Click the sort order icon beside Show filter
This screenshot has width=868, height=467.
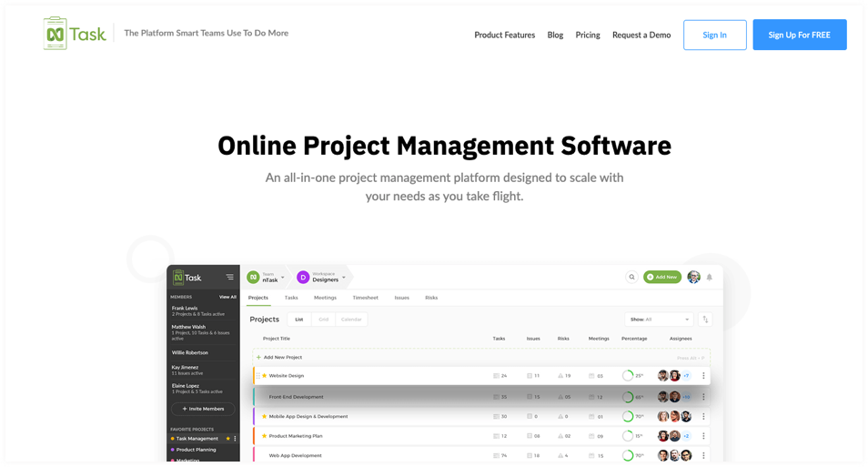tap(705, 320)
